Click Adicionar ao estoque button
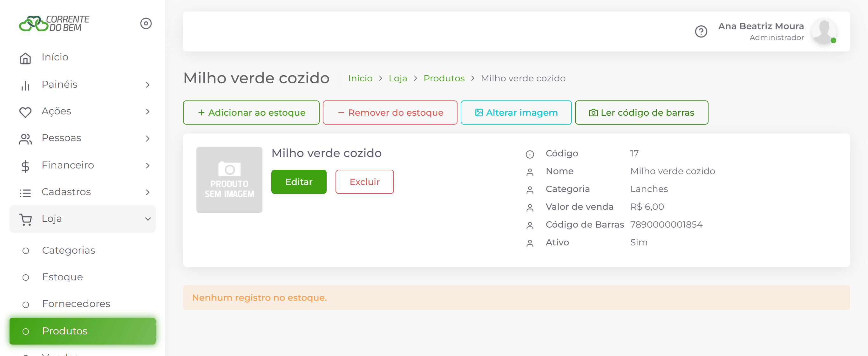Viewport: 868px width, 356px height. click(251, 112)
